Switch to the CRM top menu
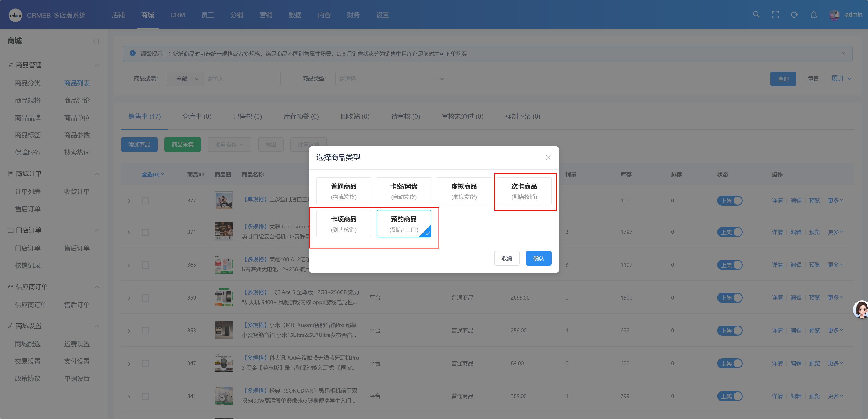Image resolution: width=868 pixels, height=419 pixels. (177, 15)
